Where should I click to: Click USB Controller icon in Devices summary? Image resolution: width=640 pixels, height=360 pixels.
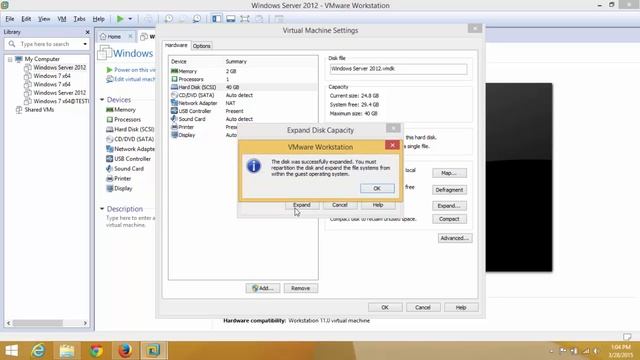point(109,159)
